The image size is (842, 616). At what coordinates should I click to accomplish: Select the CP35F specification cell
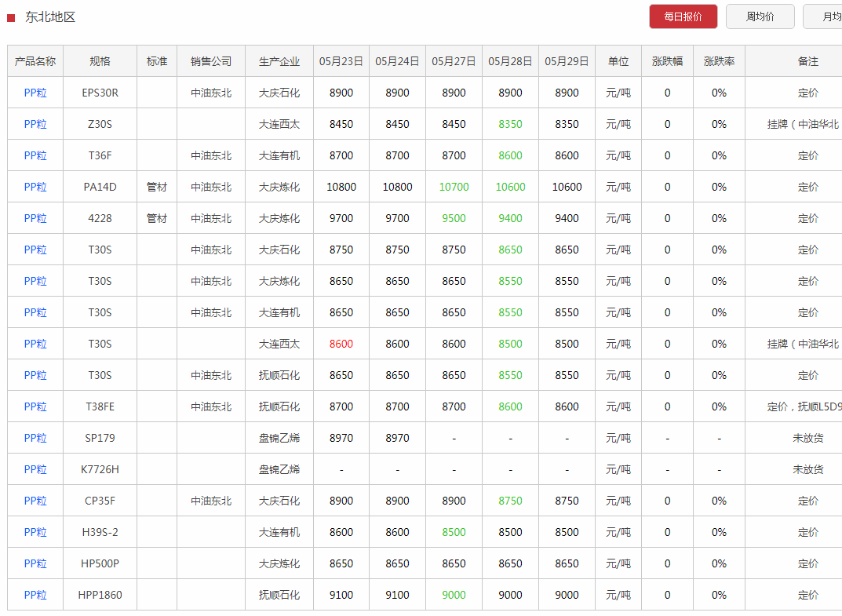tap(100, 501)
